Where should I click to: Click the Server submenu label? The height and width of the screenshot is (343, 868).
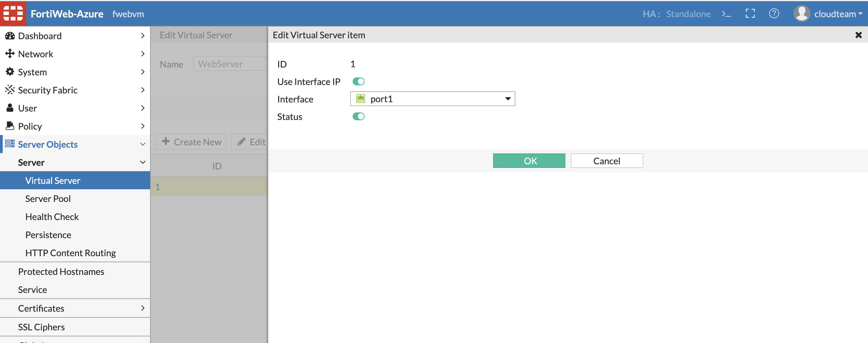(x=31, y=162)
